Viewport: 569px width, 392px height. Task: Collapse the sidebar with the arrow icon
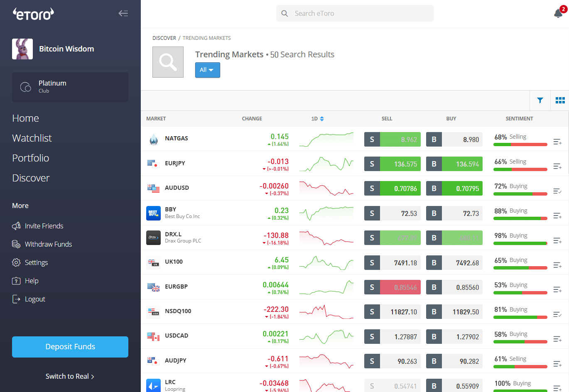(123, 13)
